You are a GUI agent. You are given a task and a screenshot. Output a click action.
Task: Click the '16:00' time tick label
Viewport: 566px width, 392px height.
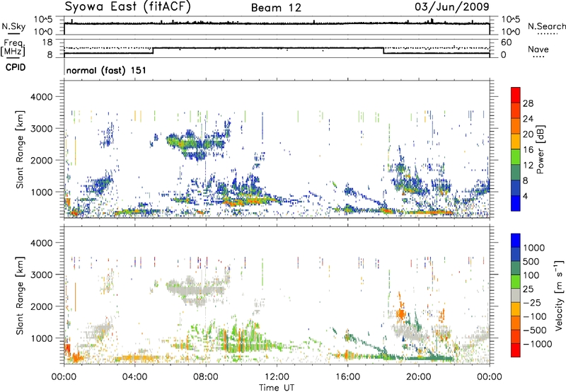(x=347, y=377)
